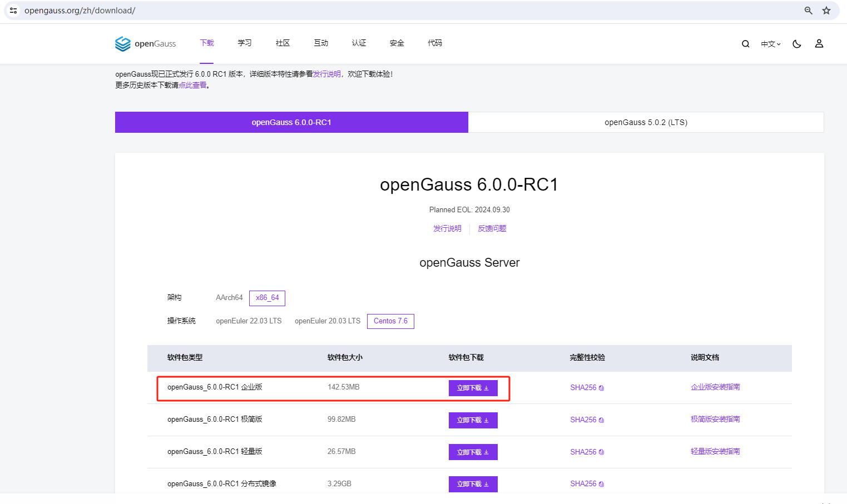This screenshot has width=847, height=504.
Task: Select x86_64 architecture option
Action: pos(267,298)
